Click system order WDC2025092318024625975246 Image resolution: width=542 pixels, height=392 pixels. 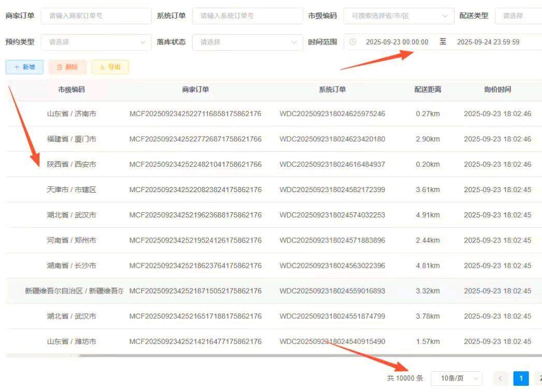332,113
